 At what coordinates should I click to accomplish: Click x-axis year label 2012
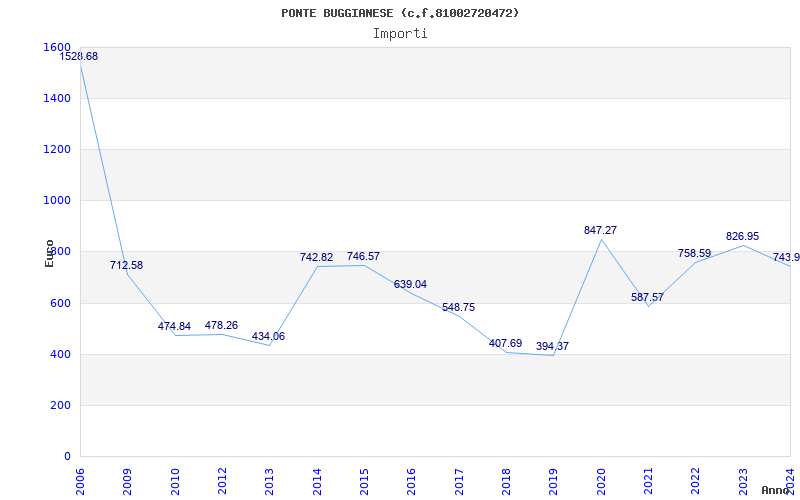point(222,482)
